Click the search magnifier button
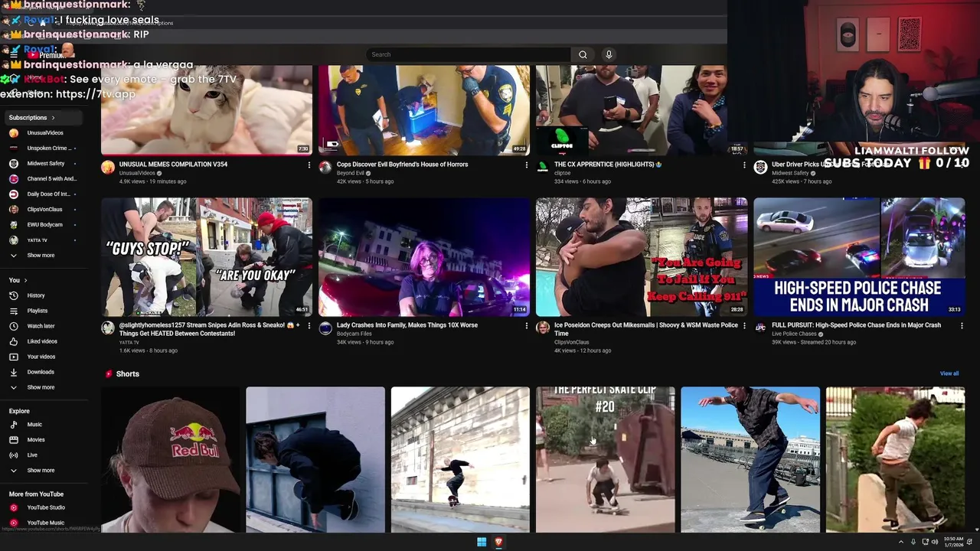 click(x=583, y=54)
